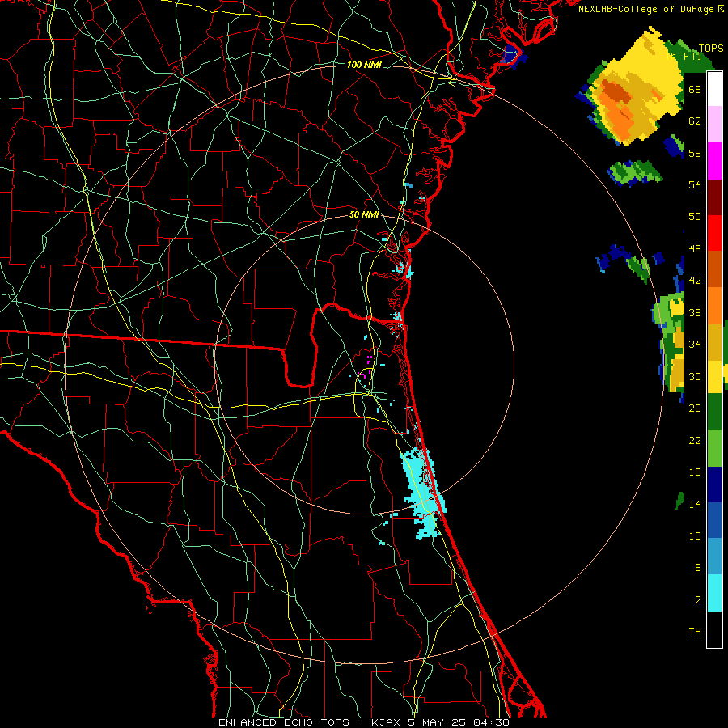Click the '6' legend value label

click(698, 567)
